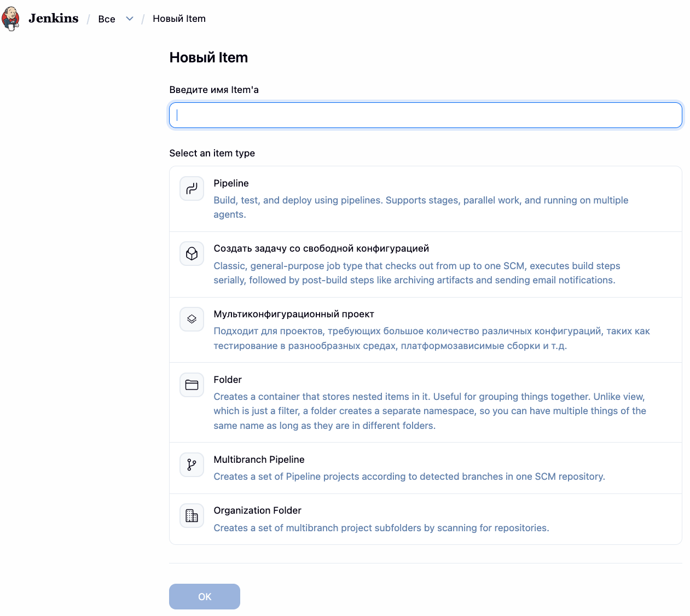690x616 pixels.
Task: Click the Jenkins butler logo icon
Action: click(11, 19)
